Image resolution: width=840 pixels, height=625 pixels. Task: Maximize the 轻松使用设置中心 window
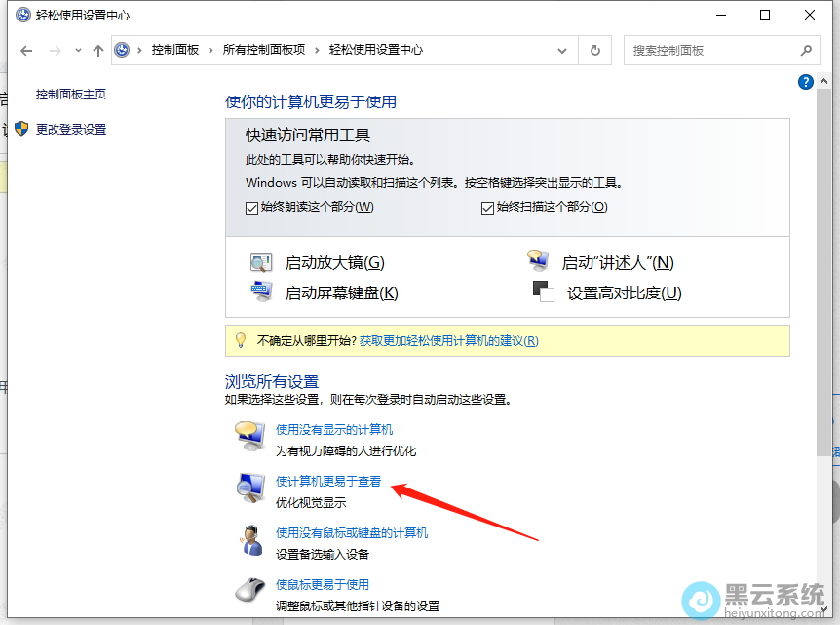pyautogui.click(x=765, y=15)
